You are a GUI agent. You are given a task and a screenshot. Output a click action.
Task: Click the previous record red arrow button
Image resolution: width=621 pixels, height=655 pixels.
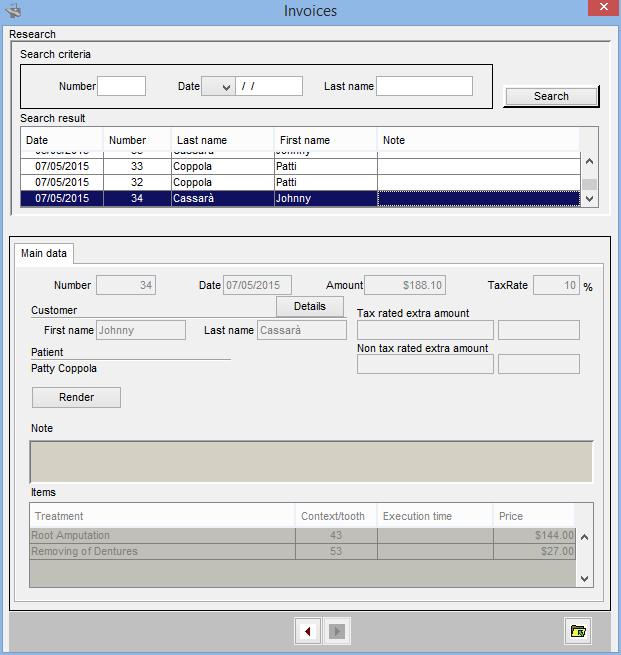[309, 631]
